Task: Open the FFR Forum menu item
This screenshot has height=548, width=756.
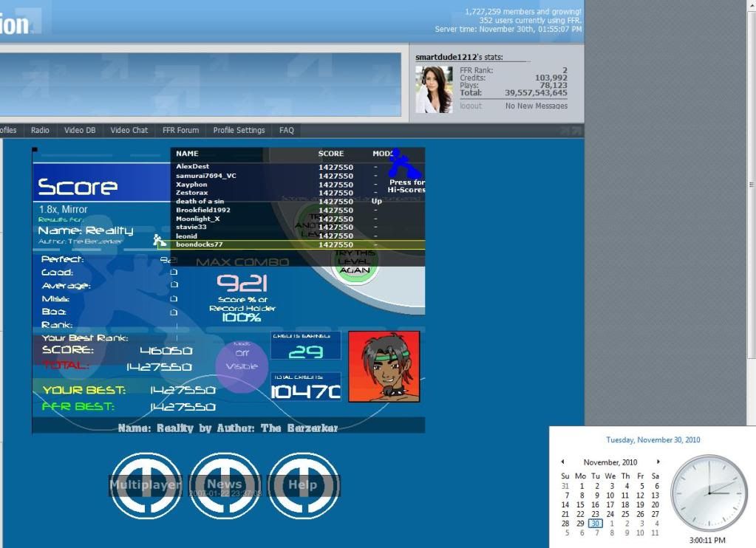Action: click(x=180, y=130)
